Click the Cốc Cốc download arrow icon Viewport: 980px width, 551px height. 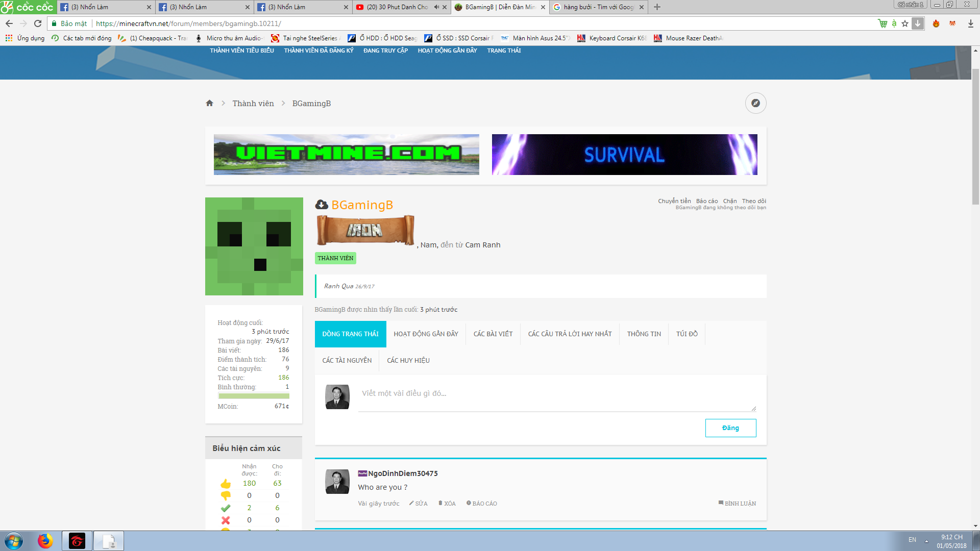click(x=918, y=23)
